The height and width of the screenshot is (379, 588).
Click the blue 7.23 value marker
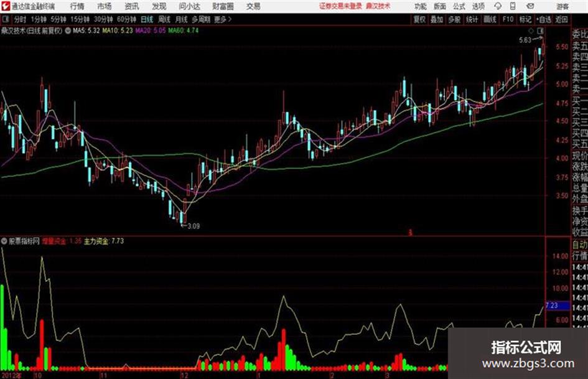pos(558,306)
